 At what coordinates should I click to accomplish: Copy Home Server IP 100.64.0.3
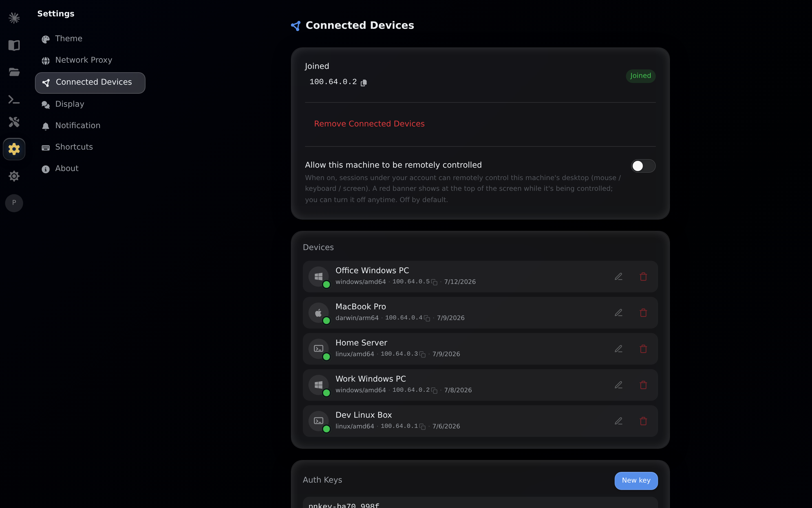(x=422, y=354)
